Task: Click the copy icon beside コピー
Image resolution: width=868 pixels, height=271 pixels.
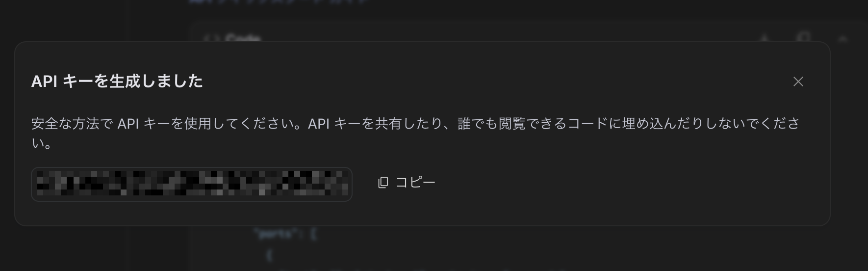Action: (x=383, y=183)
